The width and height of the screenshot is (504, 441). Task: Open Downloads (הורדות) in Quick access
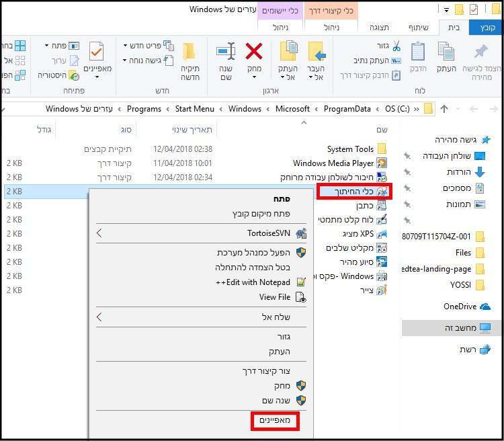pos(466,172)
